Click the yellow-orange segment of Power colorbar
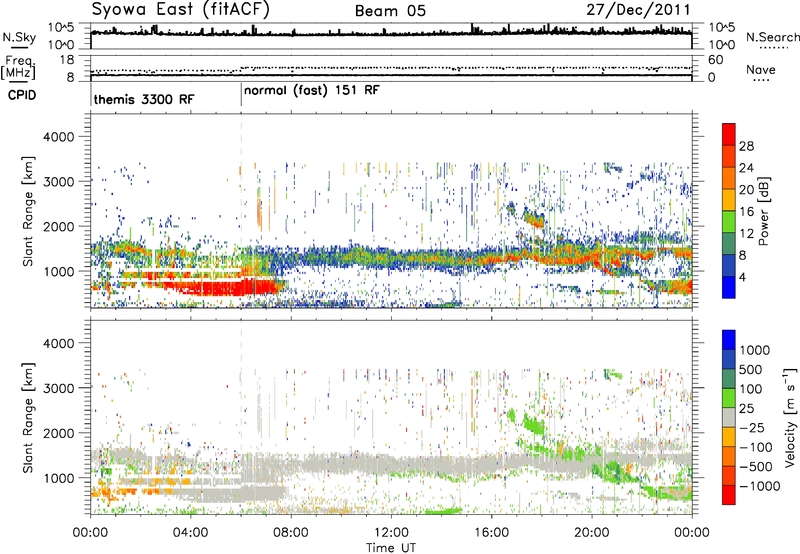This screenshot has height=554, width=800. coord(729,200)
